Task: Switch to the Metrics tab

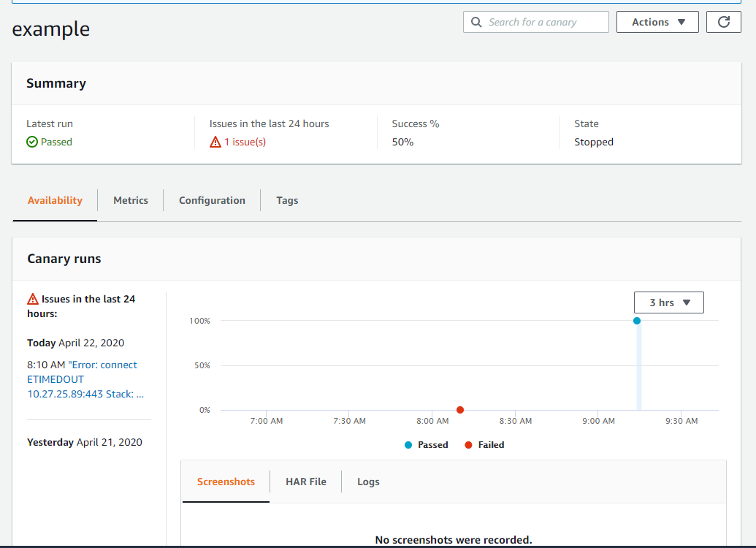Action: [131, 200]
